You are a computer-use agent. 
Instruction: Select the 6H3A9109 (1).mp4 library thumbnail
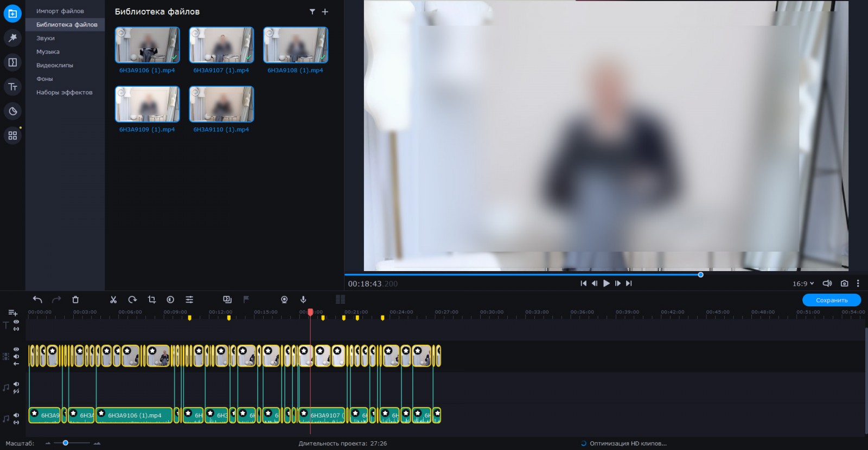click(147, 104)
